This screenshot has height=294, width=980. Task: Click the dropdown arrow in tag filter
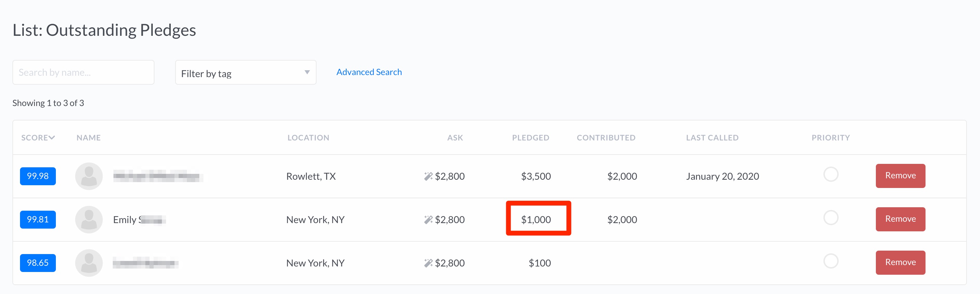click(x=307, y=72)
